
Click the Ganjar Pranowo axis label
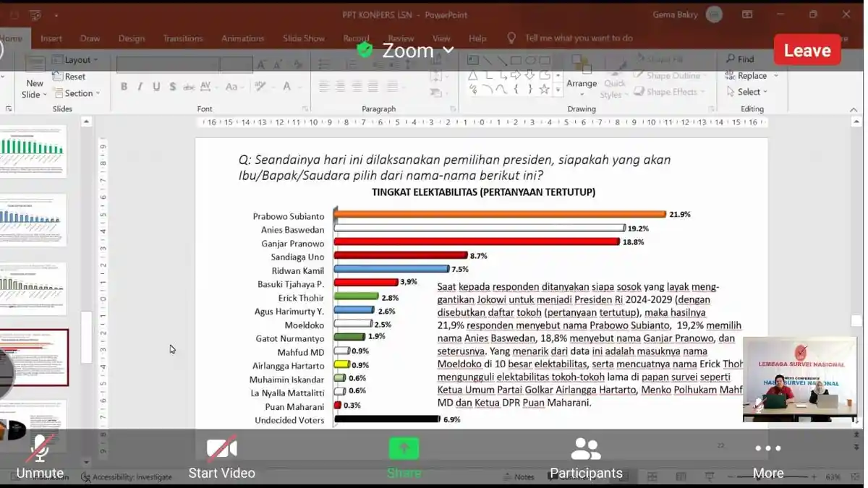click(292, 243)
